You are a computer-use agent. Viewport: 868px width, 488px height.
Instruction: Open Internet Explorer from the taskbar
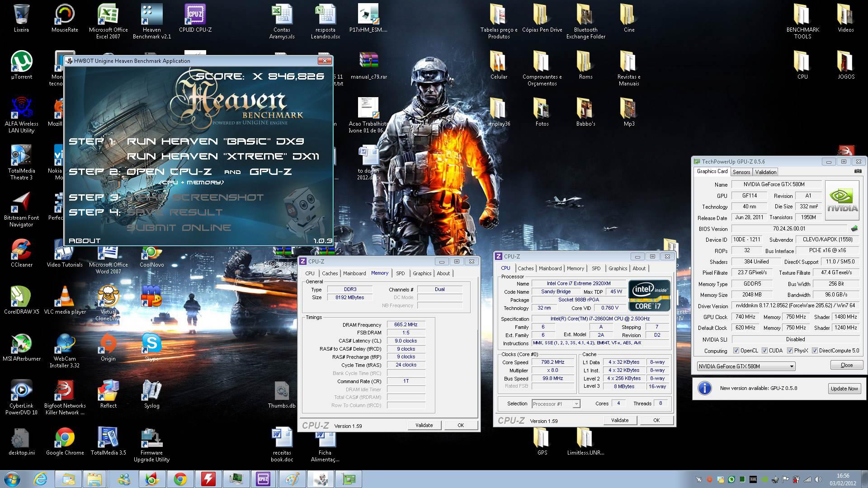coord(41,479)
